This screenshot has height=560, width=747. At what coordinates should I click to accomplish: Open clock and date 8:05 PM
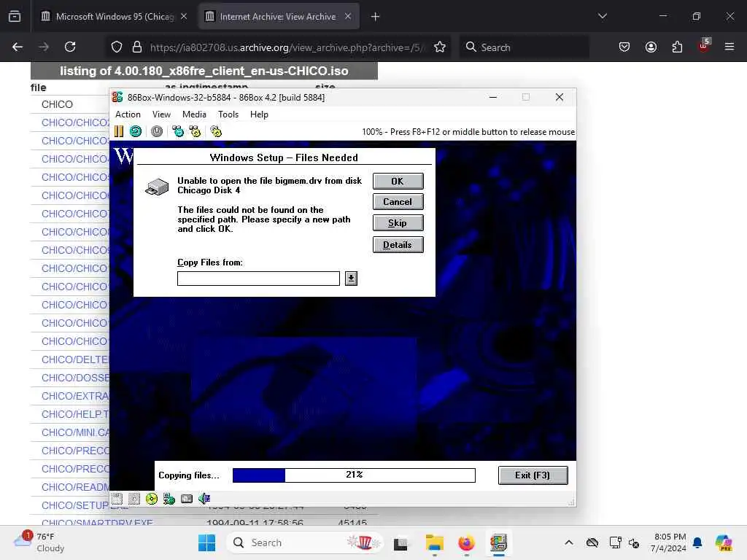click(670, 542)
